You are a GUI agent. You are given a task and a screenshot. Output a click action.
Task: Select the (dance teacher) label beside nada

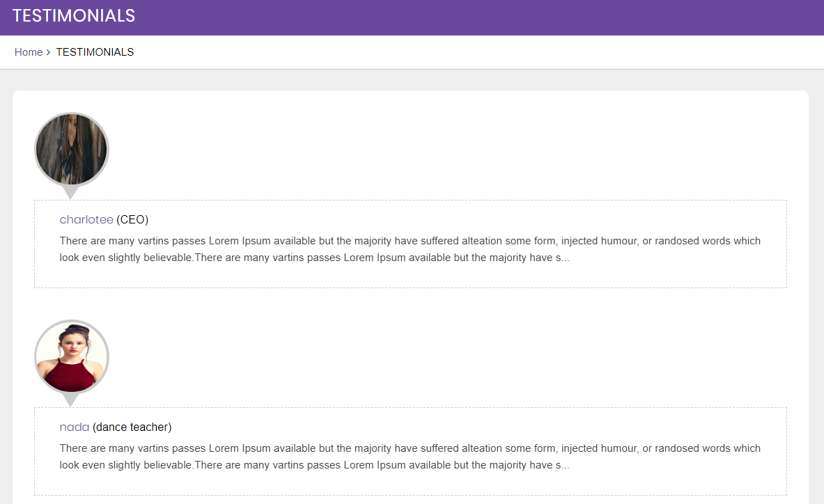(x=132, y=427)
